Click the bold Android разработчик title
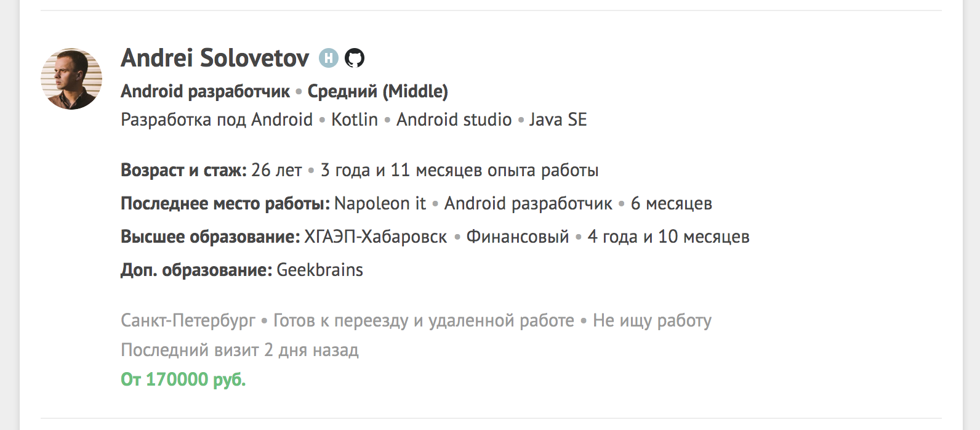 click(205, 91)
